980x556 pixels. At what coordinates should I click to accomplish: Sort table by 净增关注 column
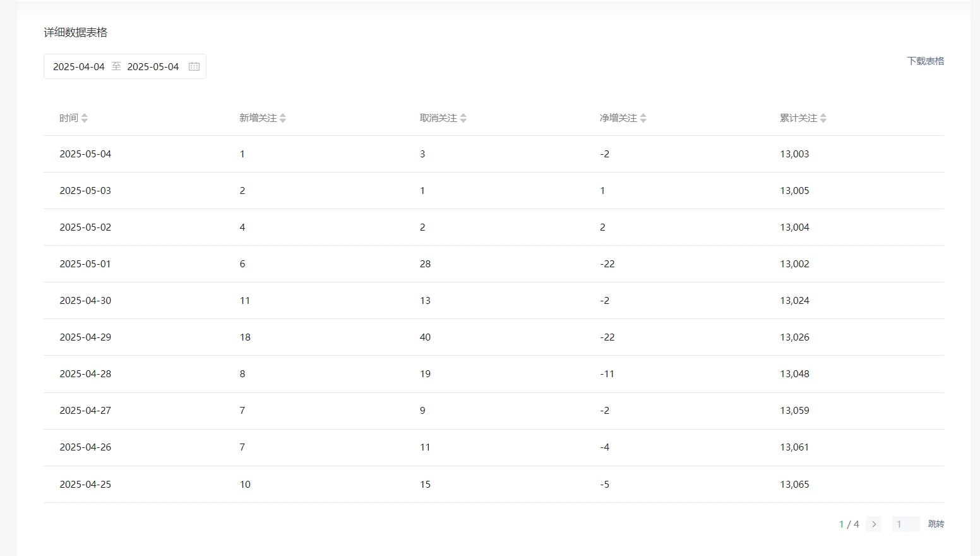pyautogui.click(x=643, y=118)
